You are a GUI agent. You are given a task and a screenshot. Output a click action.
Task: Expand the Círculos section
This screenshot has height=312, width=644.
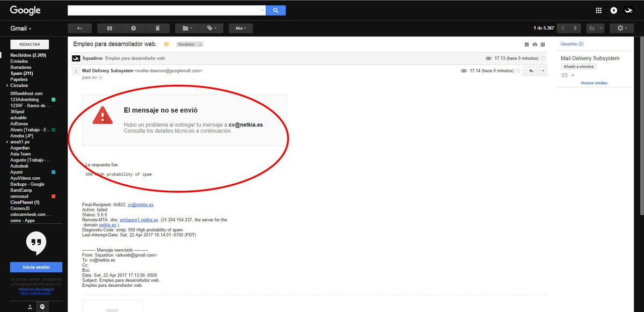[x=8, y=86]
